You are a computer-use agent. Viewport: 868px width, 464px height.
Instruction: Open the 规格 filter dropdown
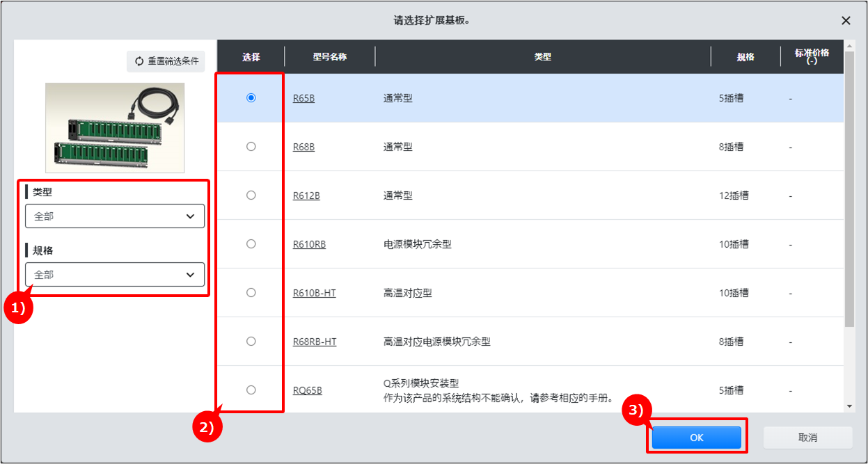click(115, 275)
